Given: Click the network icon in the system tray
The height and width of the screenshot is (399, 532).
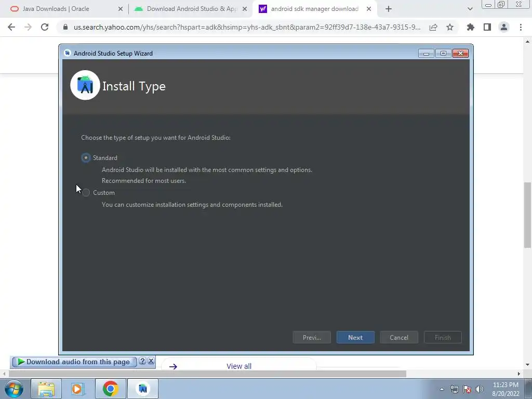Looking at the screenshot, I should (x=454, y=390).
